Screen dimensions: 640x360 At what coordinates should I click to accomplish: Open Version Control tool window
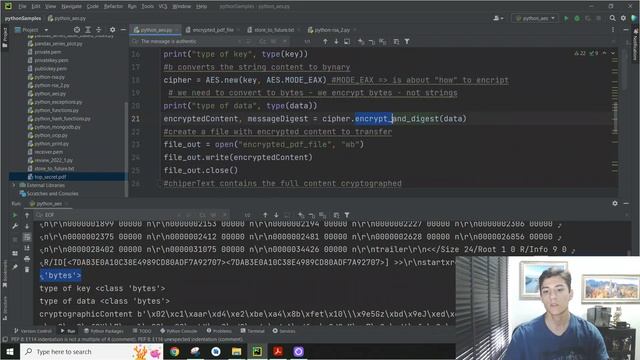click(33, 331)
